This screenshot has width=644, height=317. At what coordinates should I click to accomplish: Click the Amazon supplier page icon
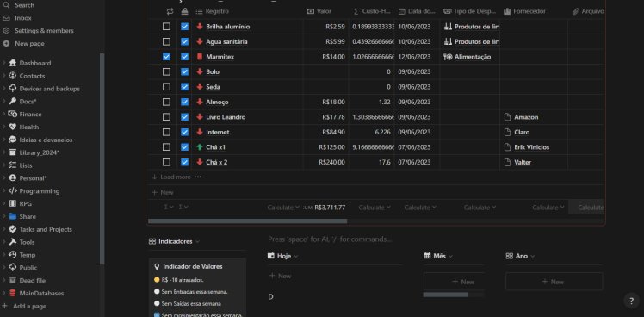point(508,117)
